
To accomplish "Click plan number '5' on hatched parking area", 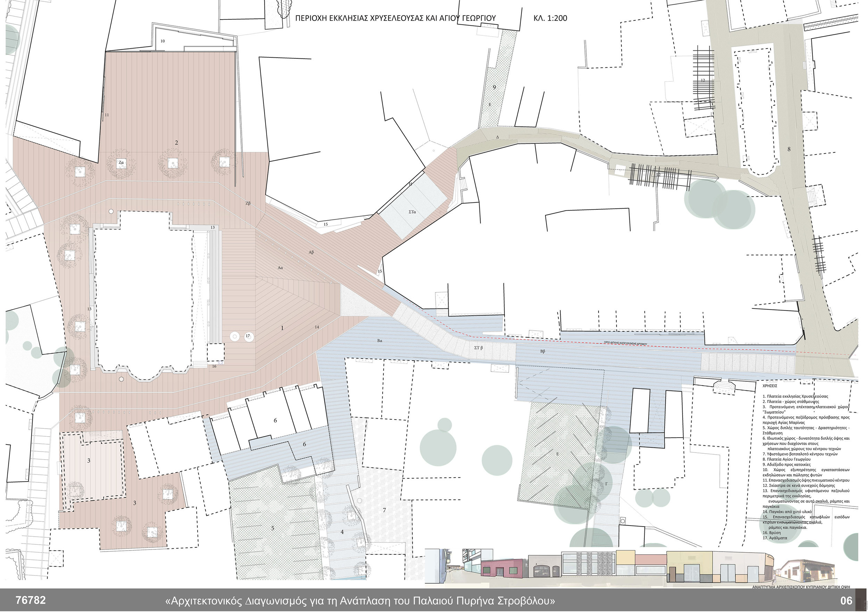I will coord(272,528).
